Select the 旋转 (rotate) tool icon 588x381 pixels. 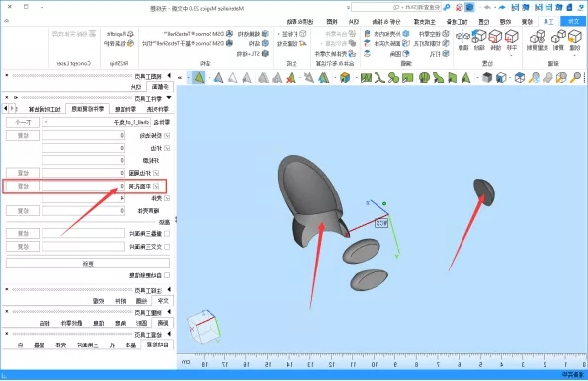coord(495,37)
